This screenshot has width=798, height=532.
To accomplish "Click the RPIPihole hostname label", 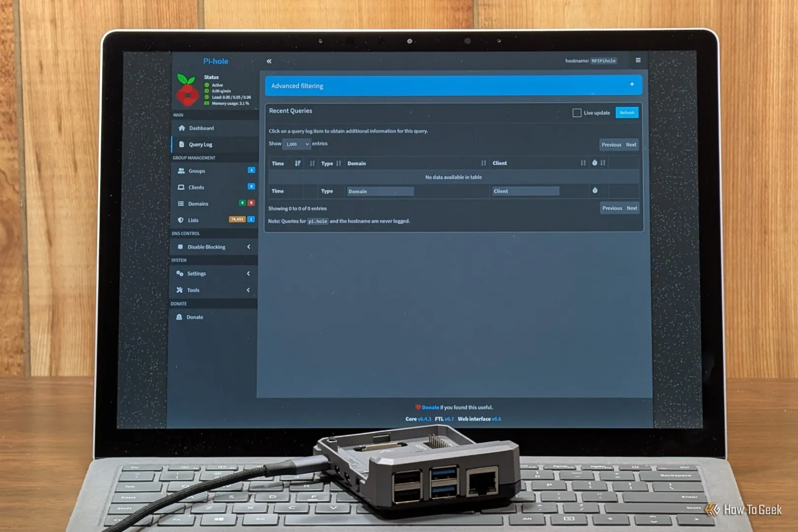I will click(x=603, y=61).
